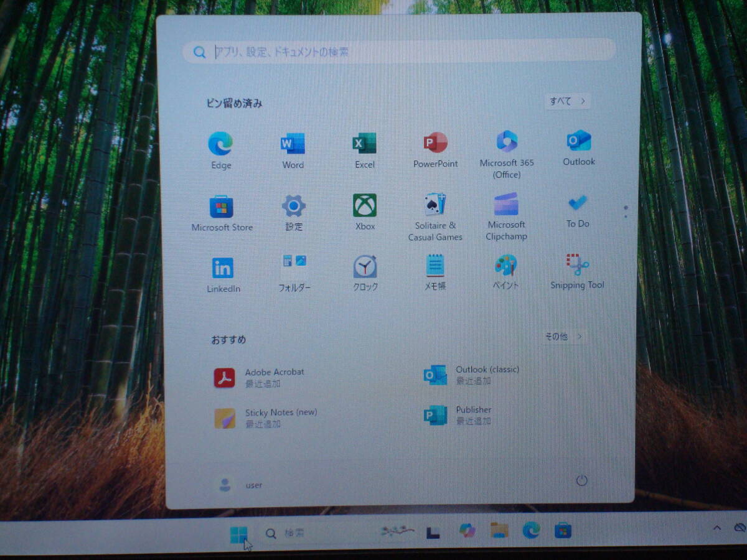
Task: Open the フォルダー app folder
Action: [294, 273]
